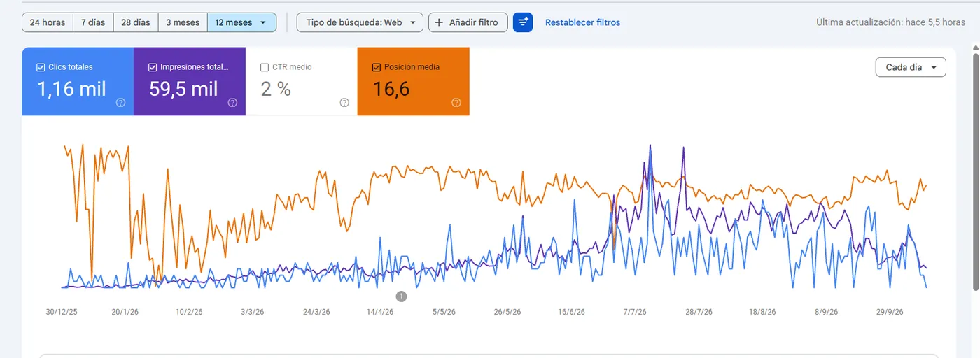Open the Tipo de búsqueda: Web dropdown

[360, 22]
